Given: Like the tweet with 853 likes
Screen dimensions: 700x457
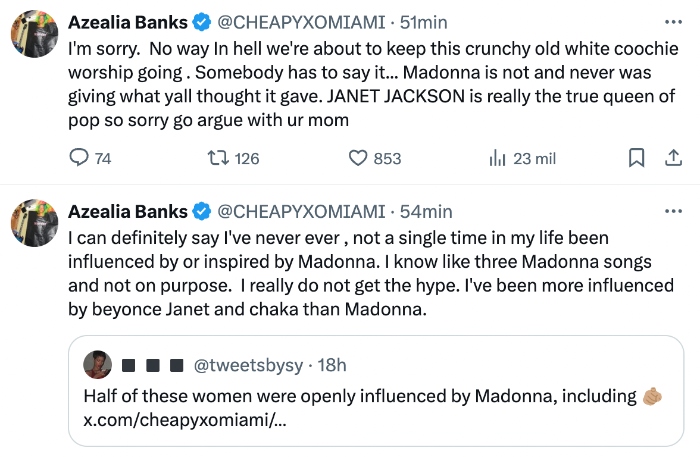Looking at the screenshot, I should tap(359, 158).
